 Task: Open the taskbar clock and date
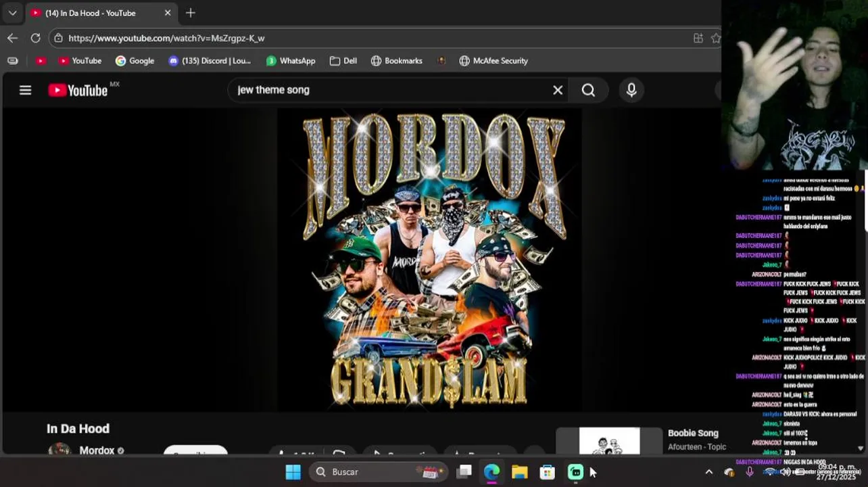point(837,471)
